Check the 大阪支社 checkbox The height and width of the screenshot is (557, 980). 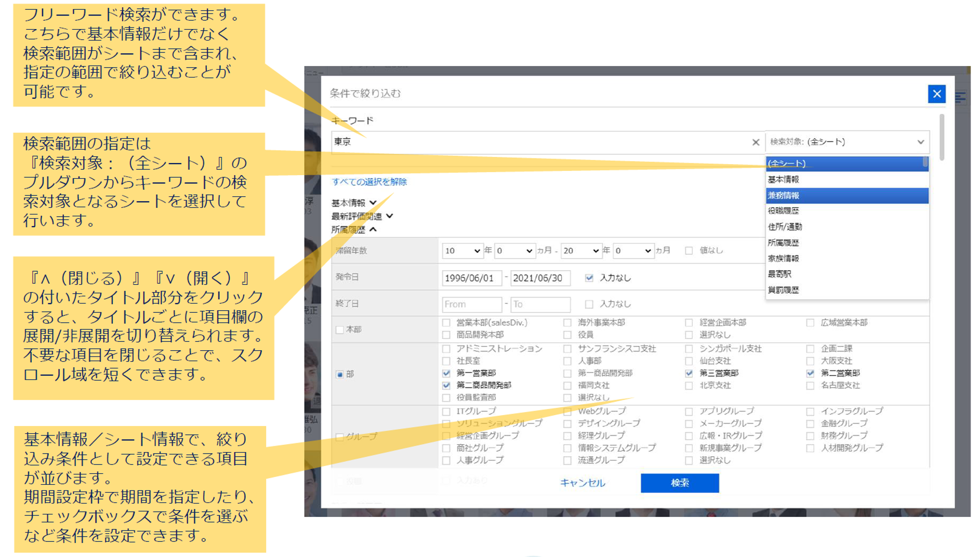tap(810, 361)
